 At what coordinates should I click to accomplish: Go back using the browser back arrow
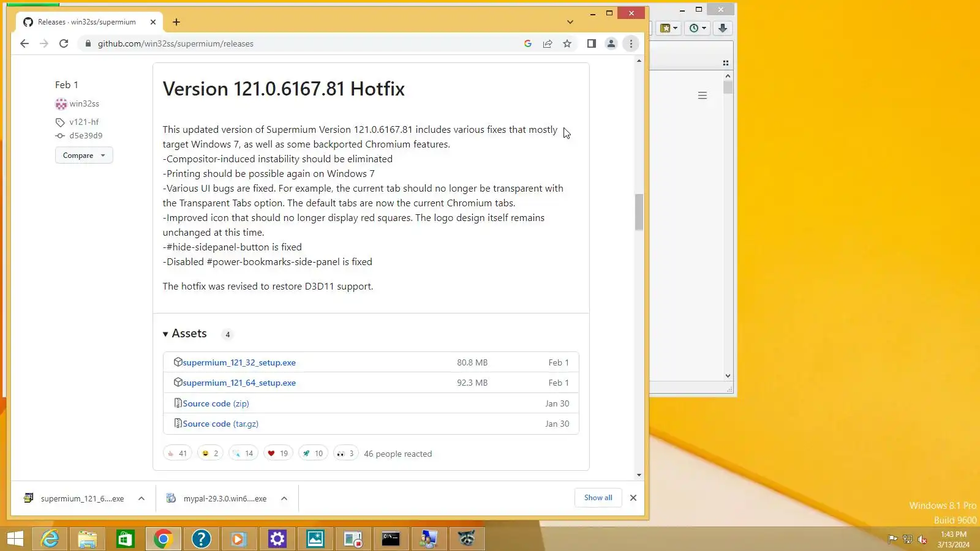(x=24, y=43)
